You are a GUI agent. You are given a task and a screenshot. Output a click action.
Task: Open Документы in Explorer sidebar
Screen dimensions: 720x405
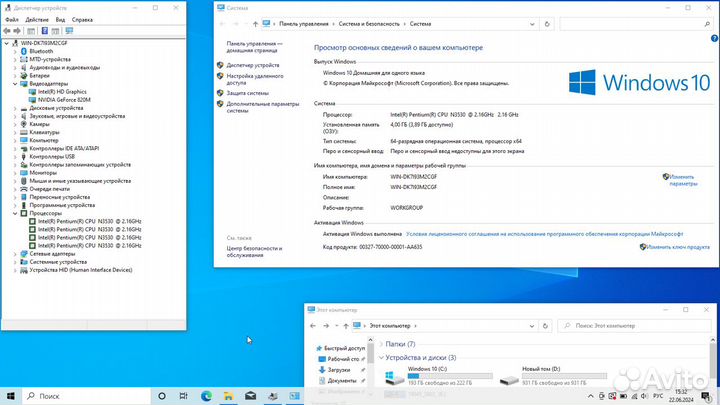point(338,381)
